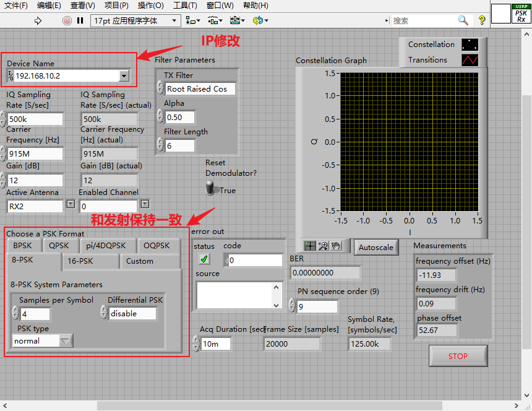Click the error source text box
Viewport: 532px width, 411px height.
[235, 295]
